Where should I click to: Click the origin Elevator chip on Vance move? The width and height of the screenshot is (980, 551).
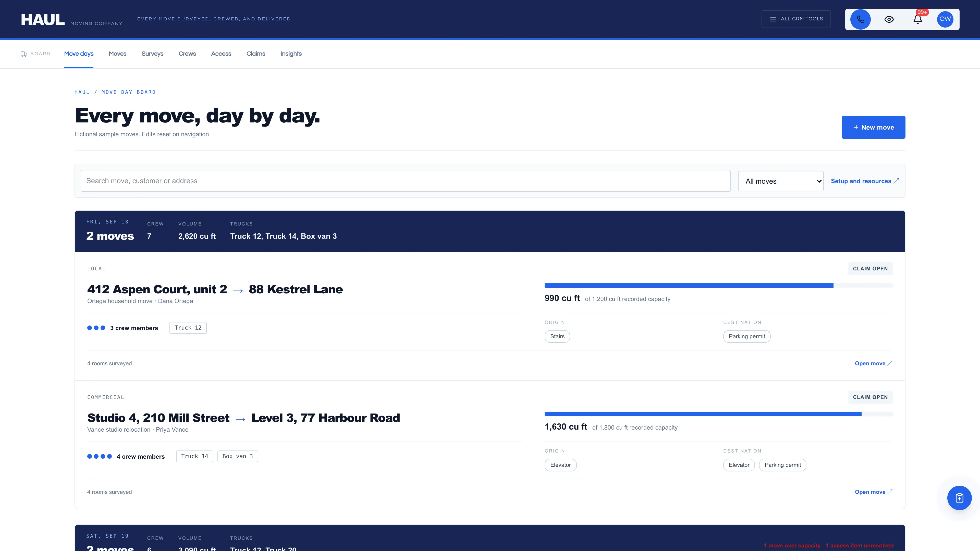pos(560,465)
